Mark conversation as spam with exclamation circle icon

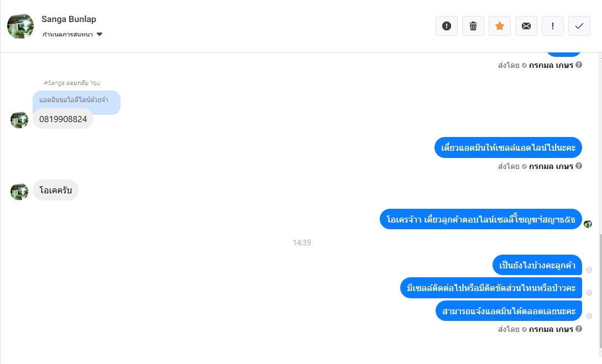447,26
